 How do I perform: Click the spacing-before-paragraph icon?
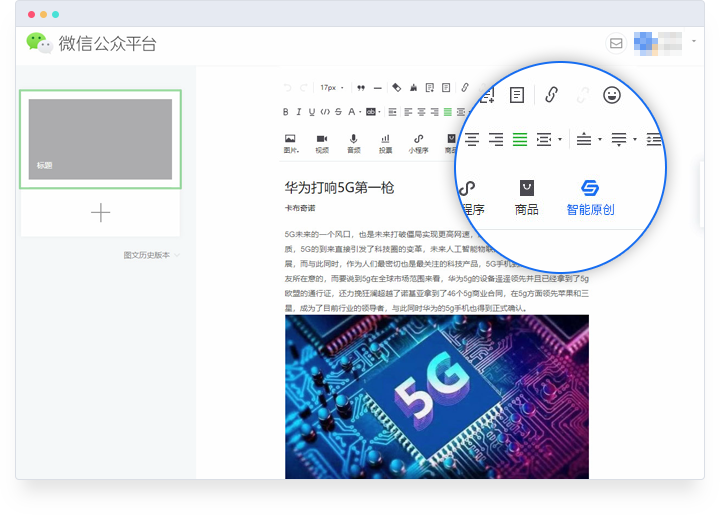coord(584,139)
